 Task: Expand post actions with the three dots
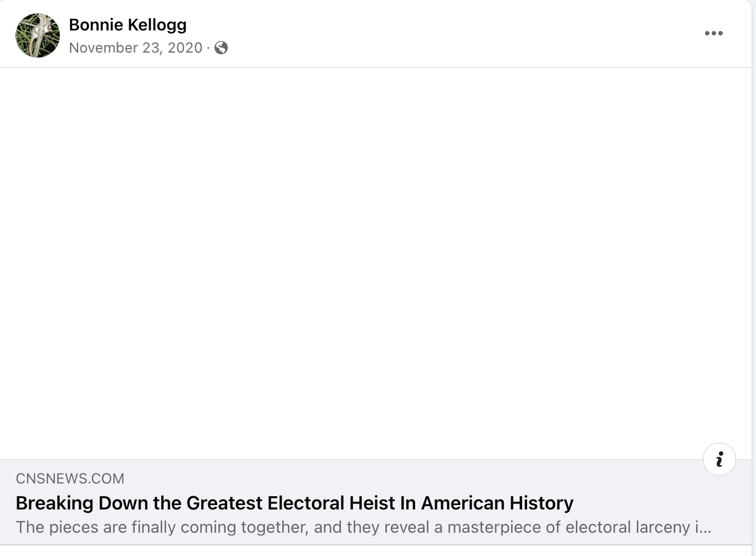click(713, 33)
